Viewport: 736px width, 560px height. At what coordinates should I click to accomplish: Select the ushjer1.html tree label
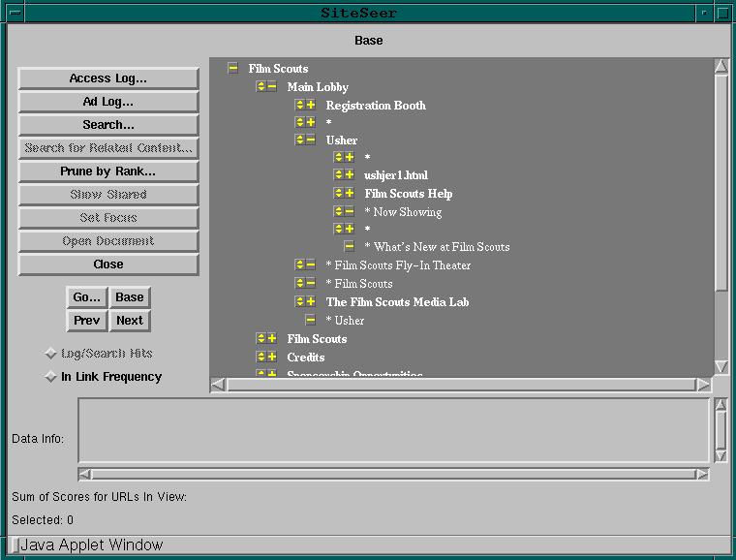click(x=396, y=175)
